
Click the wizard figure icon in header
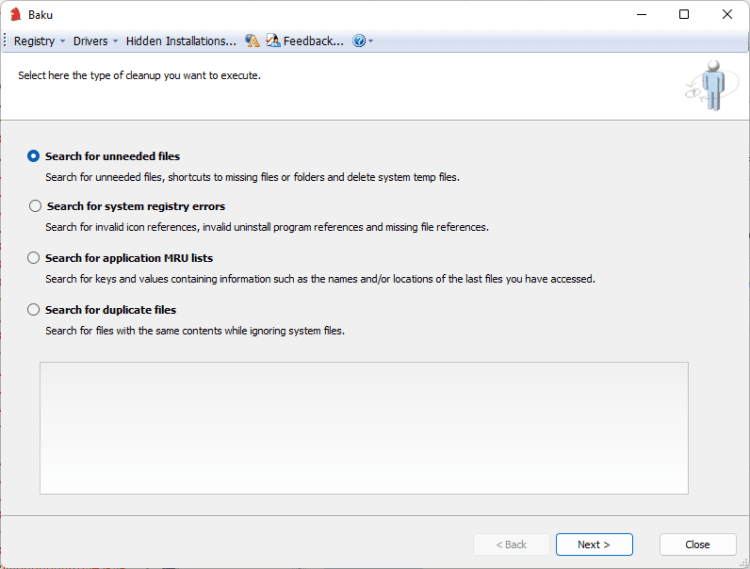[x=710, y=85]
